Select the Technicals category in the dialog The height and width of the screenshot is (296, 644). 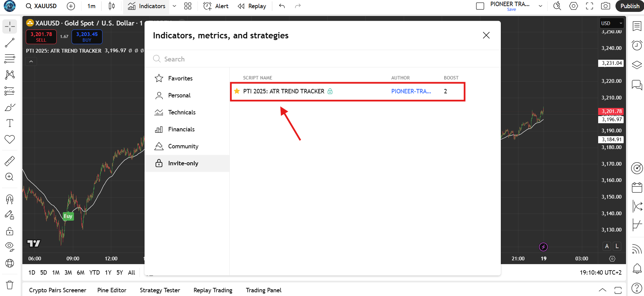click(187, 112)
